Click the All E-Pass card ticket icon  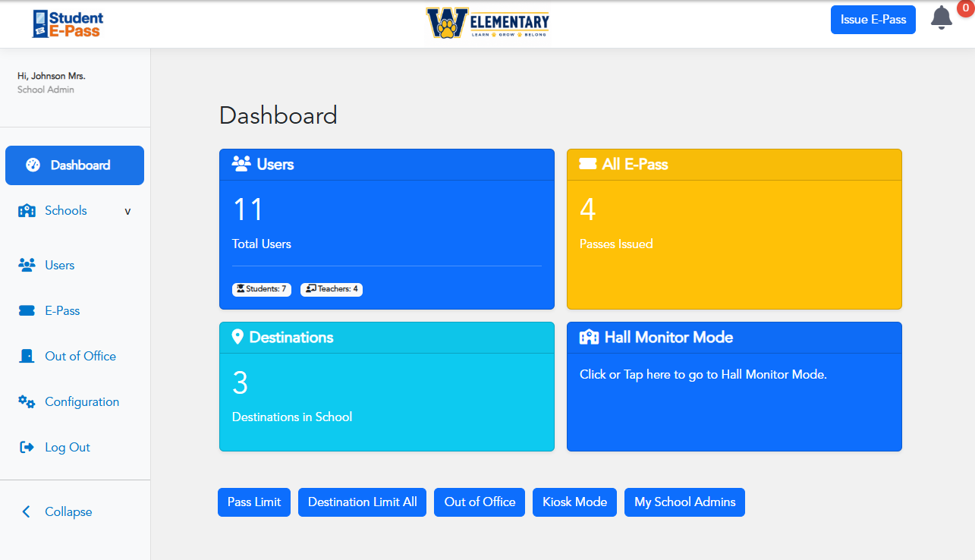click(x=588, y=164)
